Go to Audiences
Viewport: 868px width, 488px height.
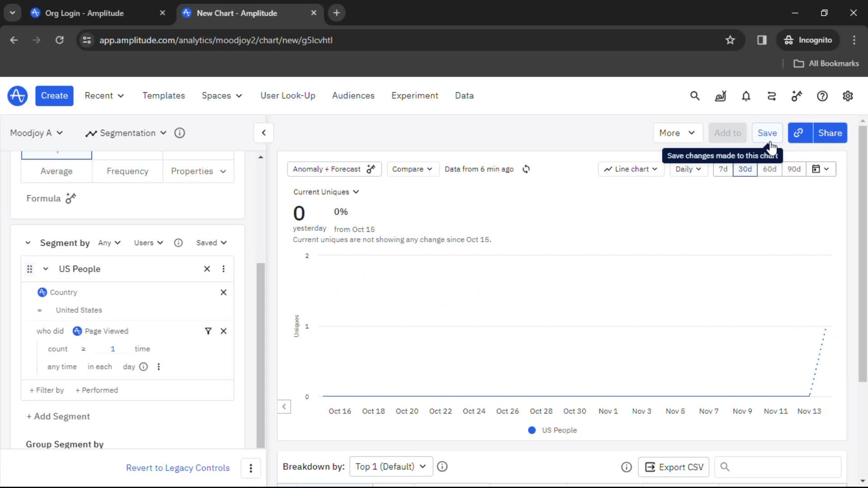354,96
